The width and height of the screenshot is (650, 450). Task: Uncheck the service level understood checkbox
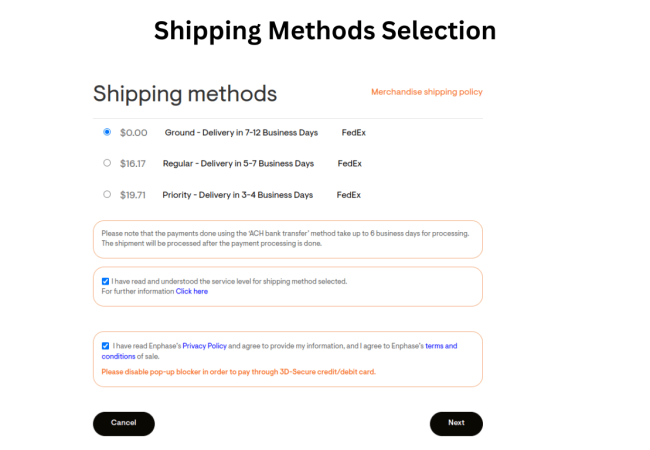[105, 281]
